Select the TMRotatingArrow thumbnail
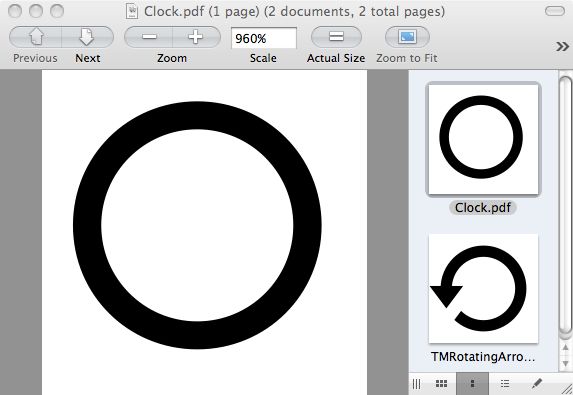This screenshot has height=395, width=573. click(x=483, y=289)
